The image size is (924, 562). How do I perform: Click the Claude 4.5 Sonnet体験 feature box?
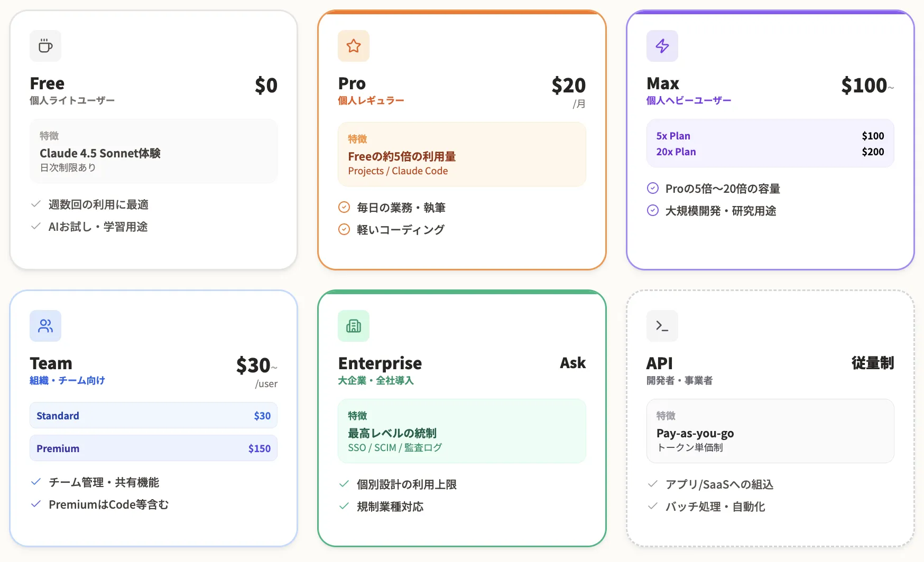click(x=153, y=152)
